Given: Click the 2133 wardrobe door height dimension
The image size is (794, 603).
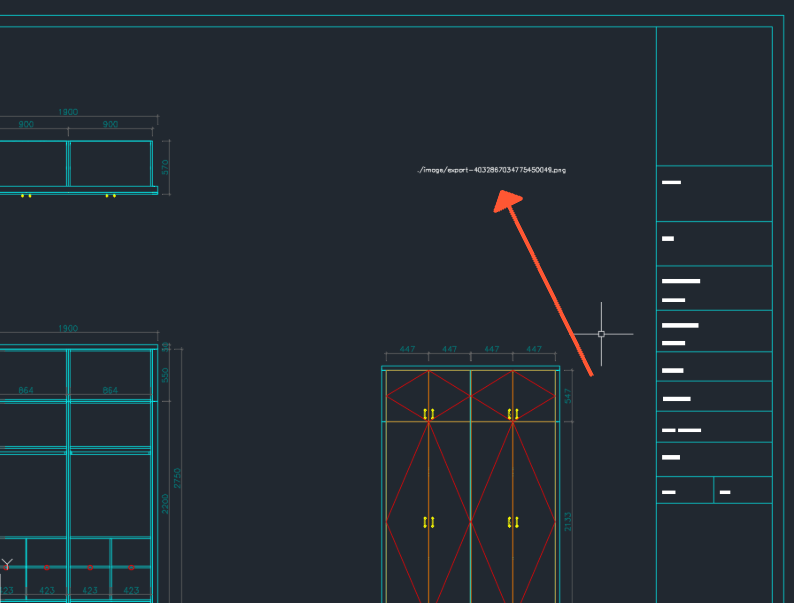Looking at the screenshot, I should point(568,521).
